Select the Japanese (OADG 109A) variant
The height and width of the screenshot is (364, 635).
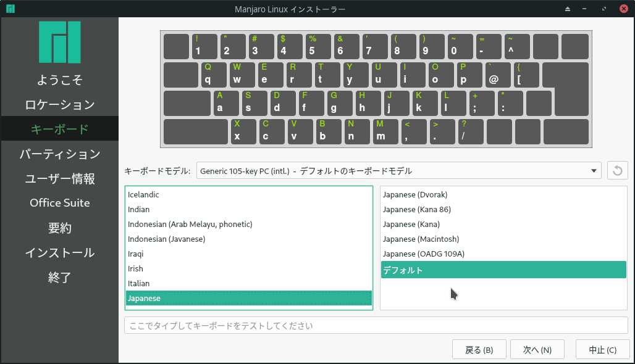(x=503, y=254)
